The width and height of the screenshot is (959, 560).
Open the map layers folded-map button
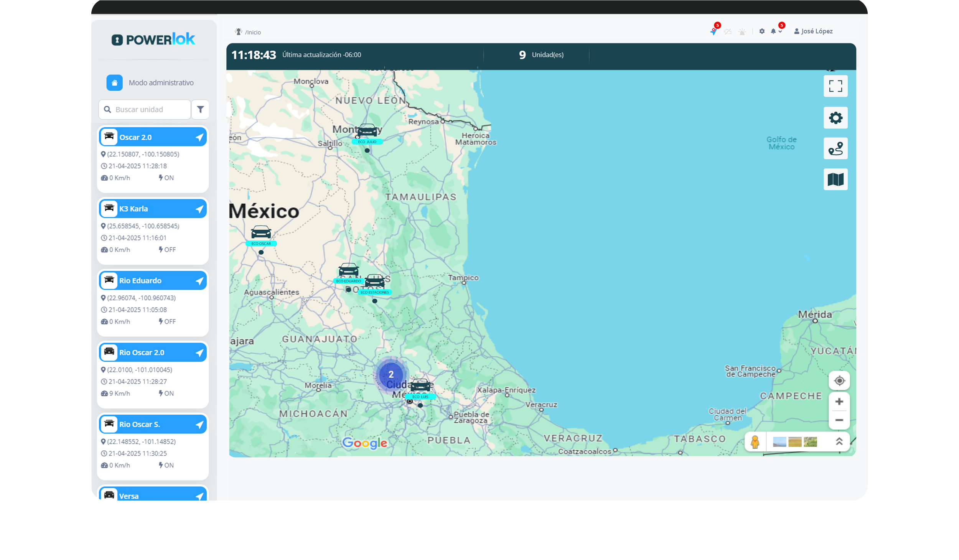pyautogui.click(x=835, y=179)
